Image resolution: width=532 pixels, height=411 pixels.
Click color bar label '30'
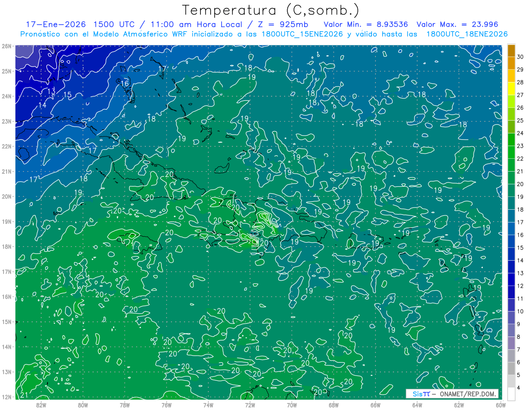[x=520, y=57]
